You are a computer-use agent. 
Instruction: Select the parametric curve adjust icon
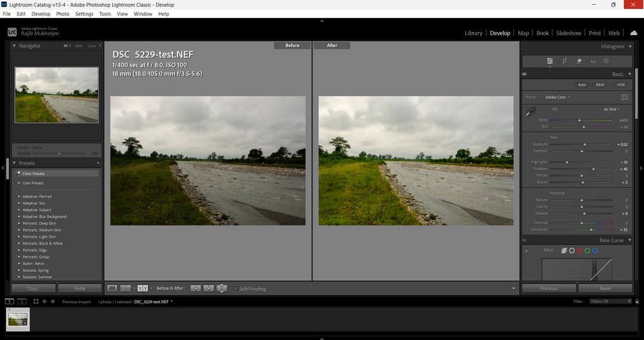(564, 251)
